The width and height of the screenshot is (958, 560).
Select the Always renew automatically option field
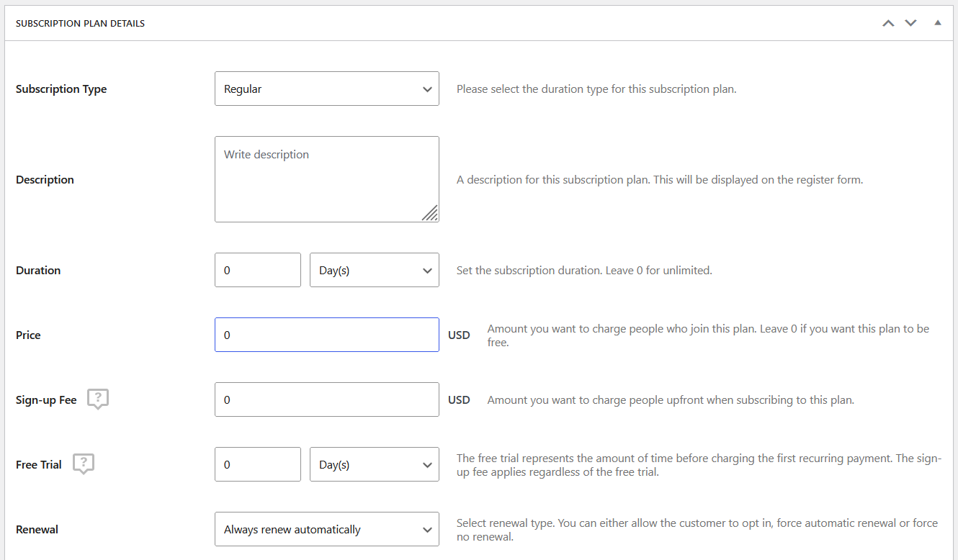click(x=326, y=529)
